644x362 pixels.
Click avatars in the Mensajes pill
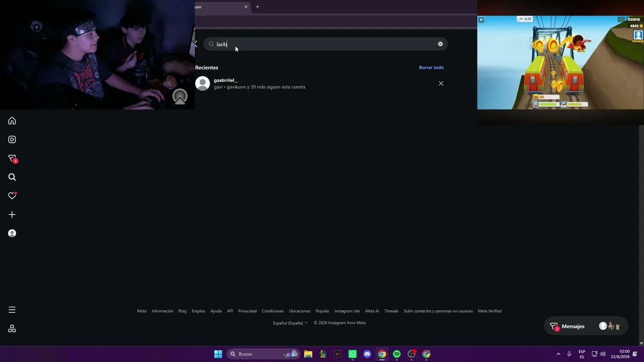(610, 326)
